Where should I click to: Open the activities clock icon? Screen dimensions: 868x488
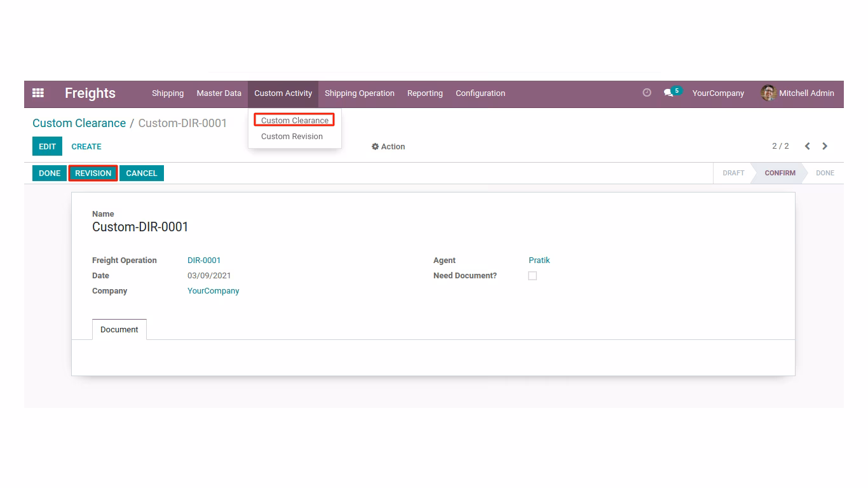647,93
